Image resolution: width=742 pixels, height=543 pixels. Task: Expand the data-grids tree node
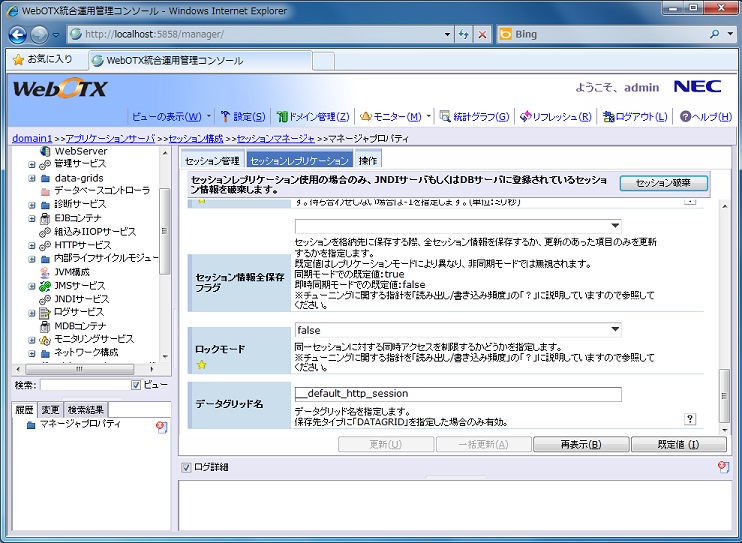32,177
